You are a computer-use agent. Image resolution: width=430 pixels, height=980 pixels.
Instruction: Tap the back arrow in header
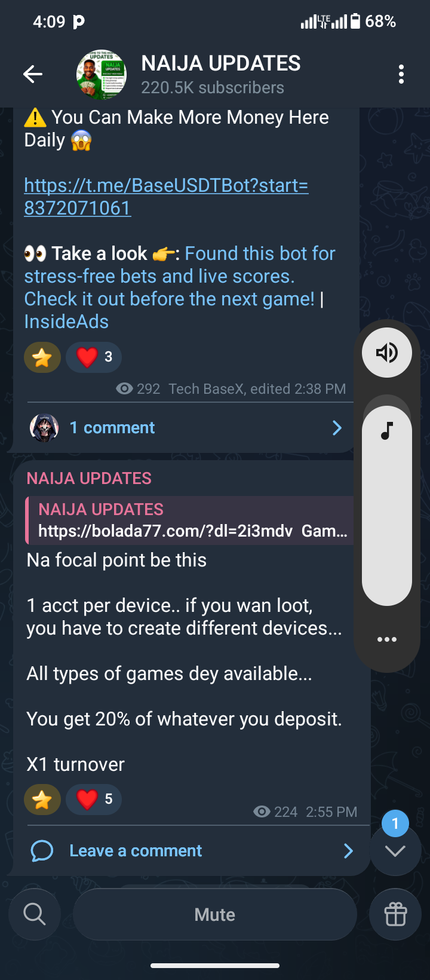point(33,74)
